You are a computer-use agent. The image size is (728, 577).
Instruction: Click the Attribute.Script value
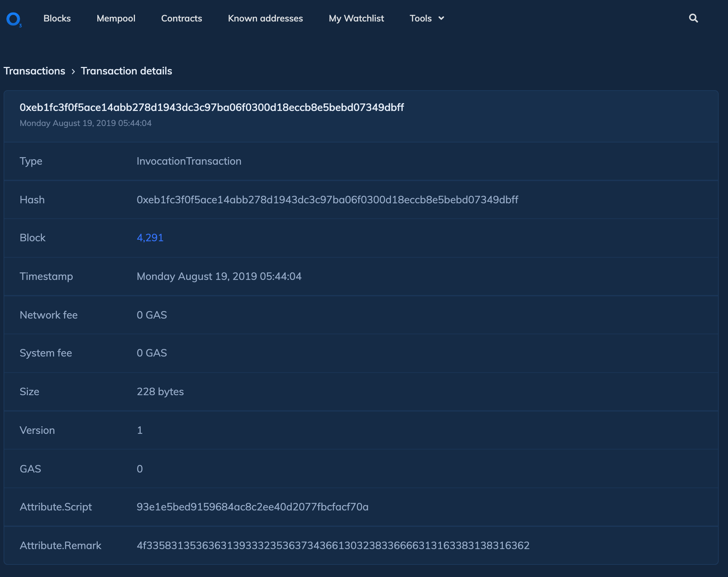pos(252,507)
